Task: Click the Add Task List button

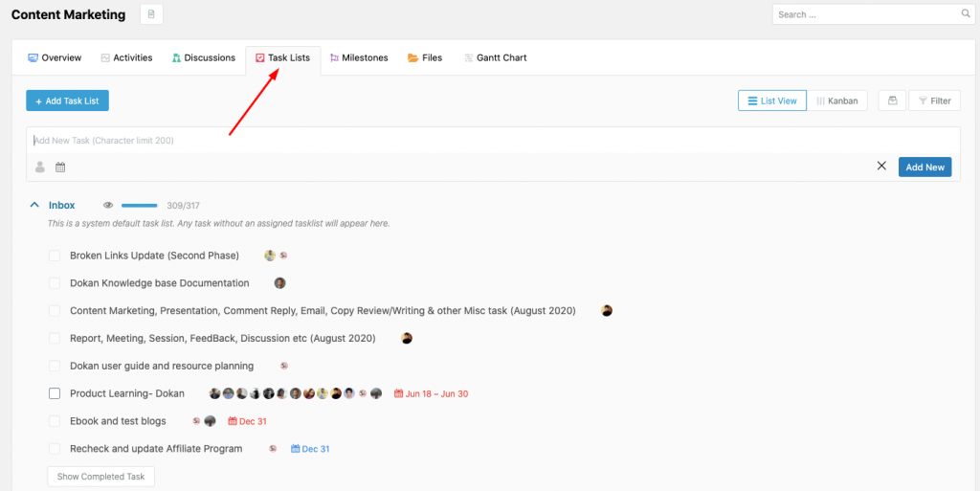Action: coord(68,100)
